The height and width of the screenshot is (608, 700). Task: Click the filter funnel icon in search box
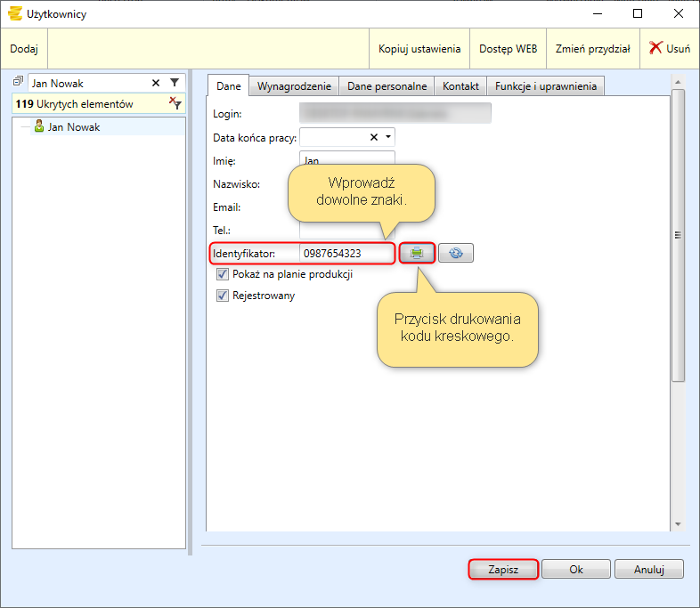coord(175,83)
